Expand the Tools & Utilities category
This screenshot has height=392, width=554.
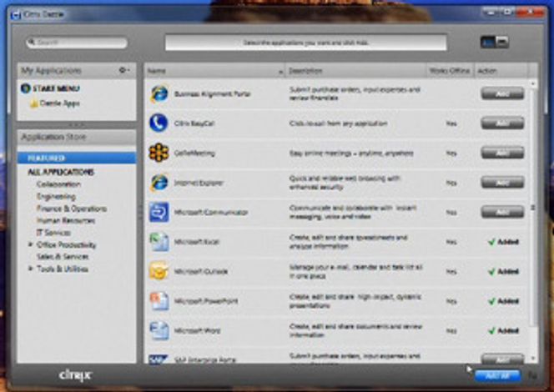30,269
